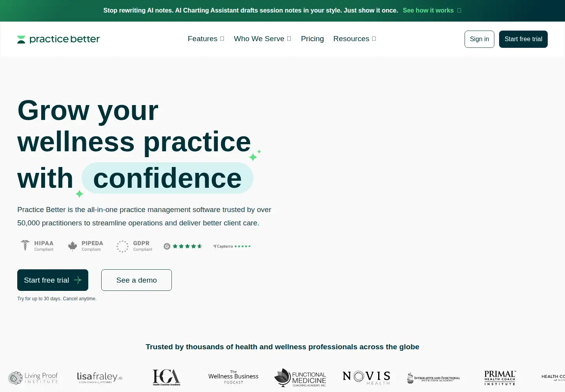Click the G2 star rating badge
565x392 pixels.
click(183, 246)
